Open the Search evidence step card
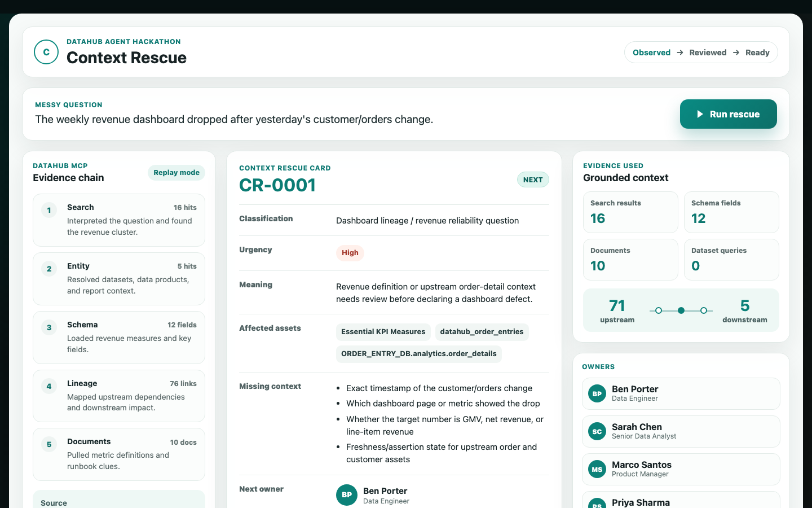 tap(119, 220)
